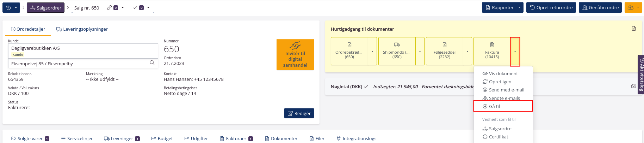Click Opret returordre button

551,7
